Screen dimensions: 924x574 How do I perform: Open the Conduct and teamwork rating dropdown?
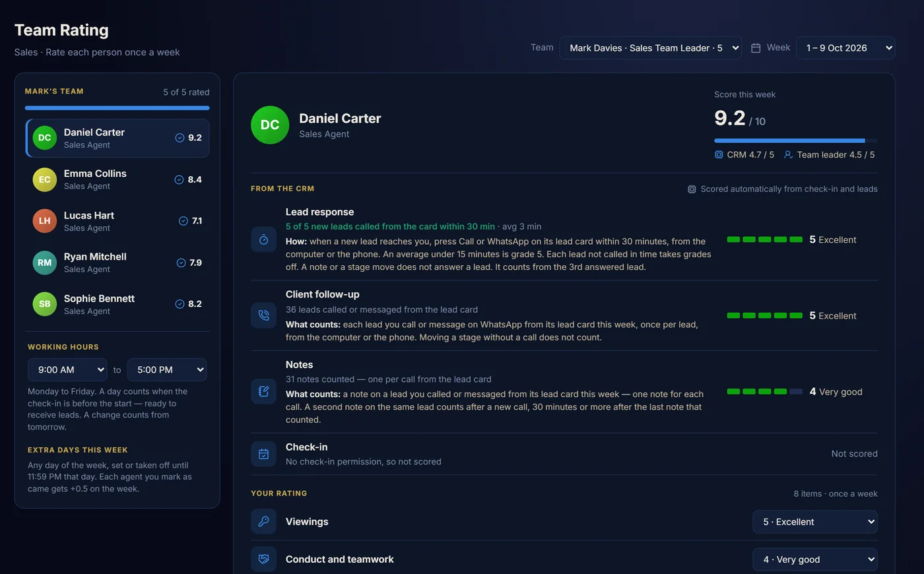[815, 559]
